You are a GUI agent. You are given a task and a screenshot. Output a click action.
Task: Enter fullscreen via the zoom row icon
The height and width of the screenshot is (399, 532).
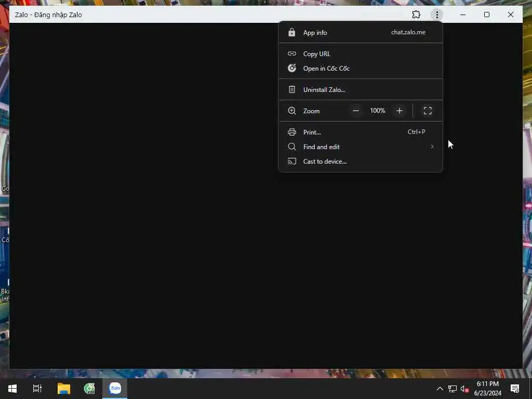pyautogui.click(x=428, y=111)
